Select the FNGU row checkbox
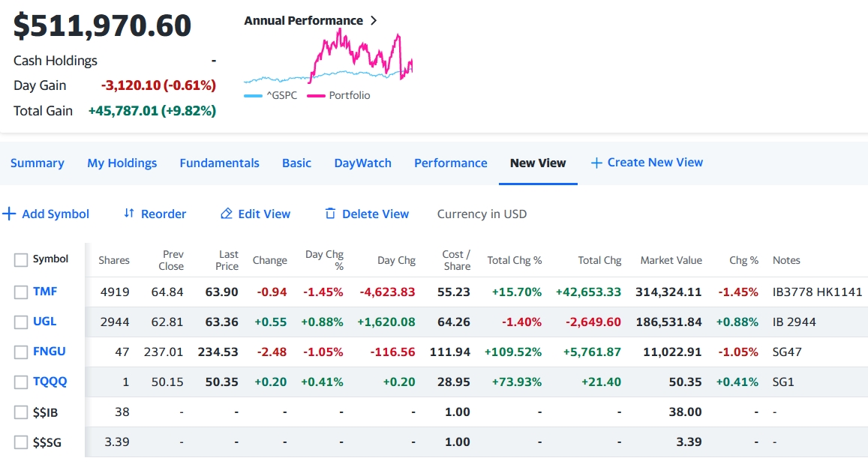Image resolution: width=868 pixels, height=464 pixels. [x=21, y=352]
